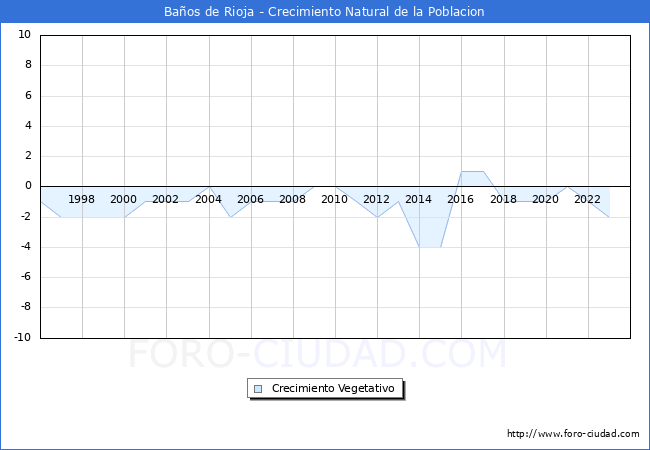Viewport: 650px width, 450px height.
Task: Click the 2010 x-axis year label
Action: coord(334,199)
